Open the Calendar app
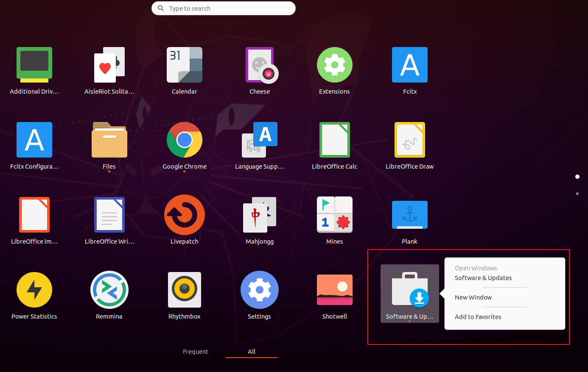This screenshot has width=588, height=372. click(185, 65)
